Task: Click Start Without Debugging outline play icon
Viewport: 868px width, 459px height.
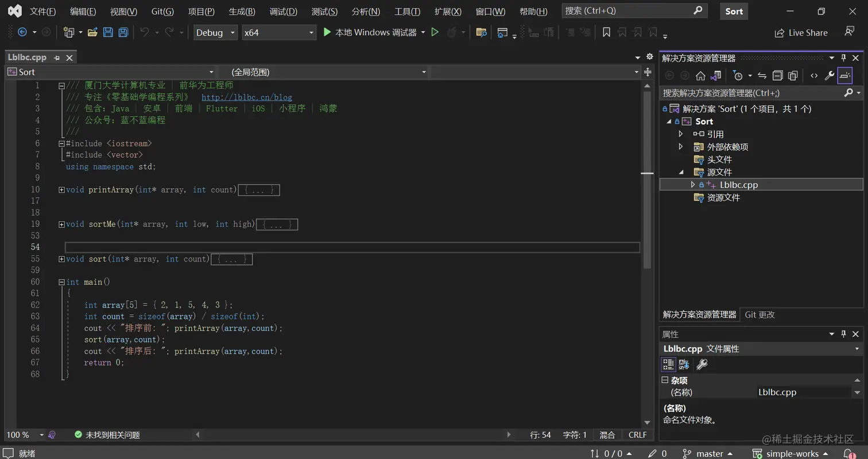Action: pos(435,33)
